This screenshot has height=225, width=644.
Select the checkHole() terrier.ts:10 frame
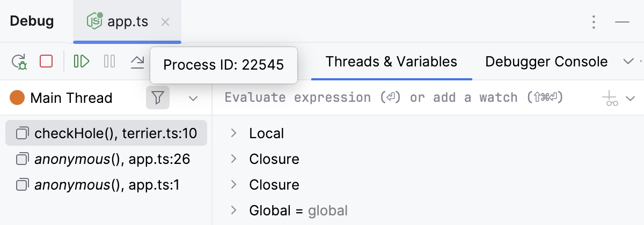(106, 133)
